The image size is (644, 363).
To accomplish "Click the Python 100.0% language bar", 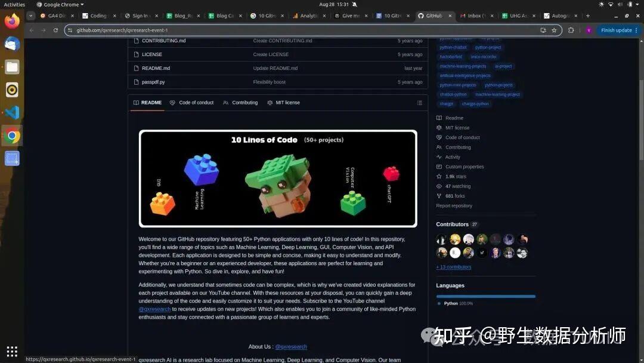I will [485, 296].
